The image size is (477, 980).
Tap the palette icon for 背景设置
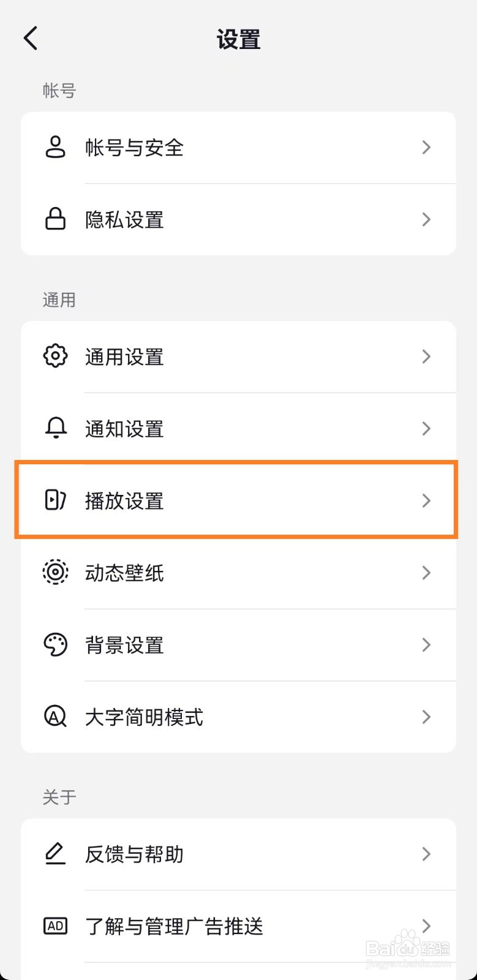pyautogui.click(x=55, y=644)
